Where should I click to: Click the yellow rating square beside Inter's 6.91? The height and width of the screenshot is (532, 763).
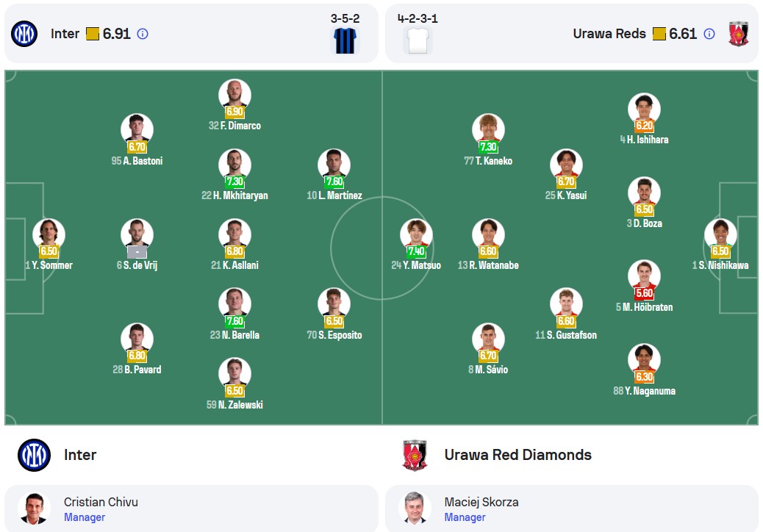[x=93, y=34]
